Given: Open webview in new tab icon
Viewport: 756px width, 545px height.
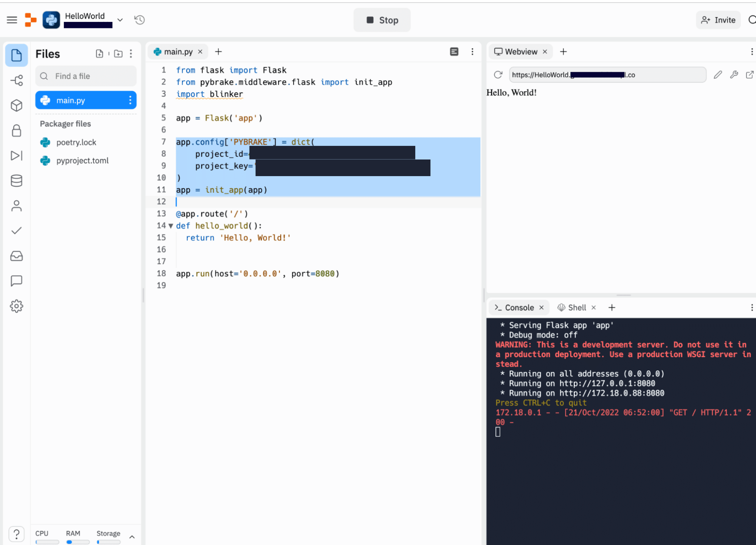Looking at the screenshot, I should tap(749, 75).
